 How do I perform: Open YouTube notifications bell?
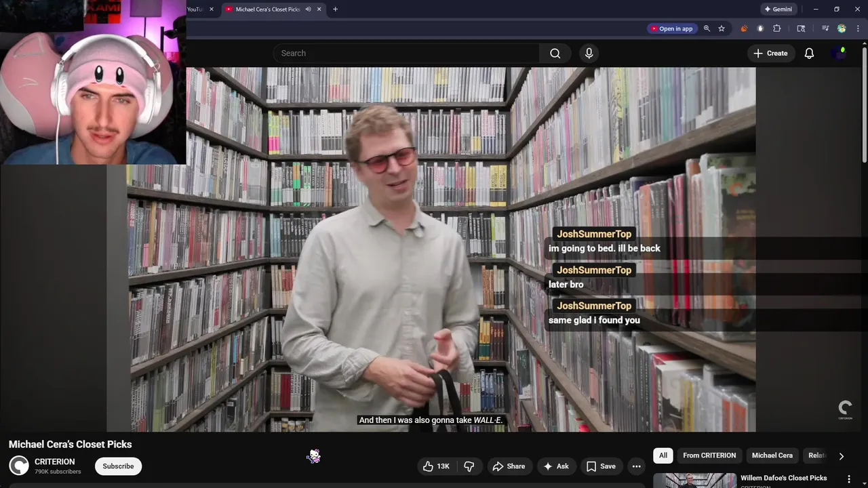coord(809,54)
